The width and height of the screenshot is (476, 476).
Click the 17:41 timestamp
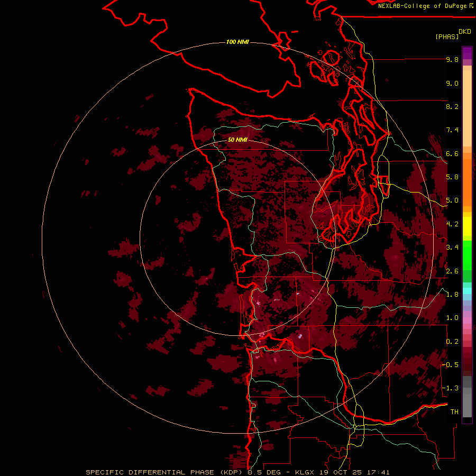point(380,472)
